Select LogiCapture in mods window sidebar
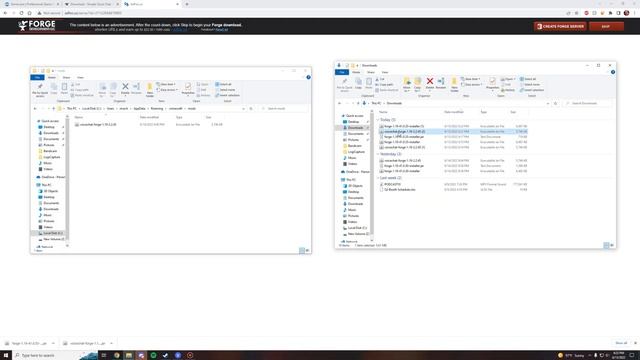Screen dimensions: 640x360 (x=51, y=157)
